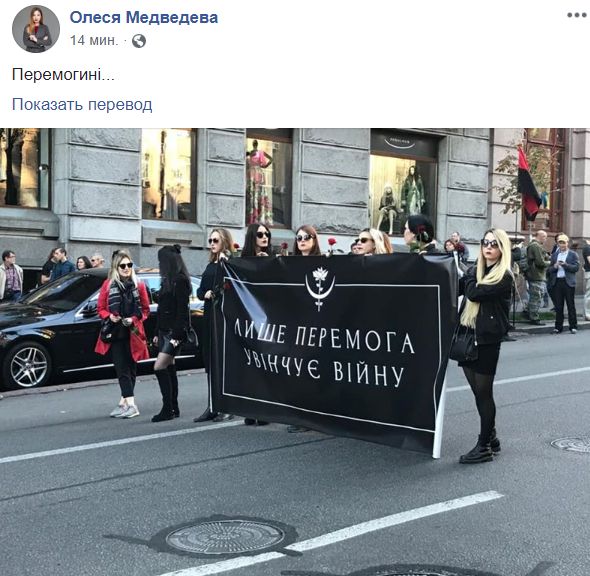Open the Олеся Медведева profile name link
Screen dimensions: 590x576
coord(144,17)
